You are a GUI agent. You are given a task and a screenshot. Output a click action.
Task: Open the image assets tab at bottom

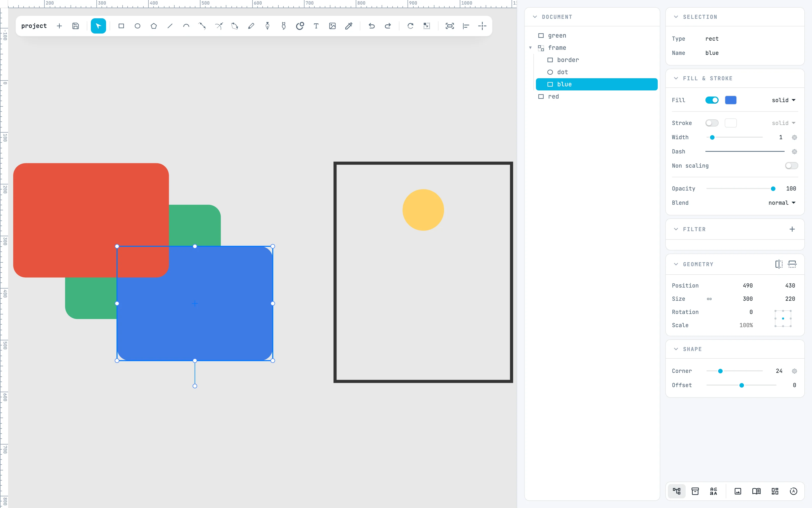coord(738,491)
